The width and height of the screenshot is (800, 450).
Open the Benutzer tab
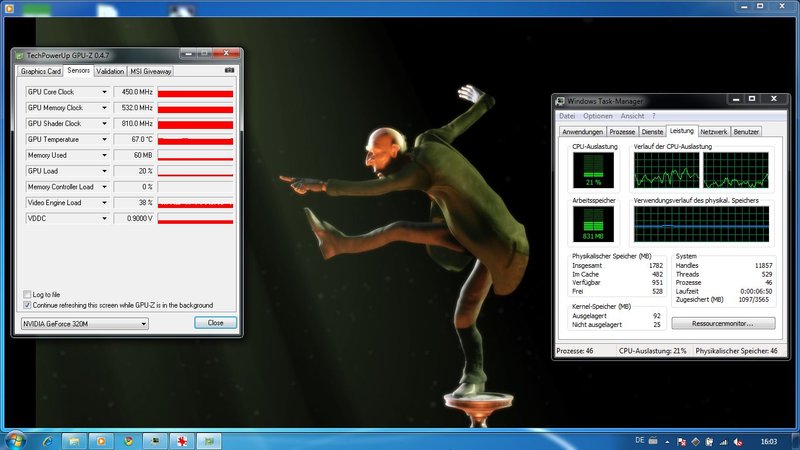coord(746,132)
